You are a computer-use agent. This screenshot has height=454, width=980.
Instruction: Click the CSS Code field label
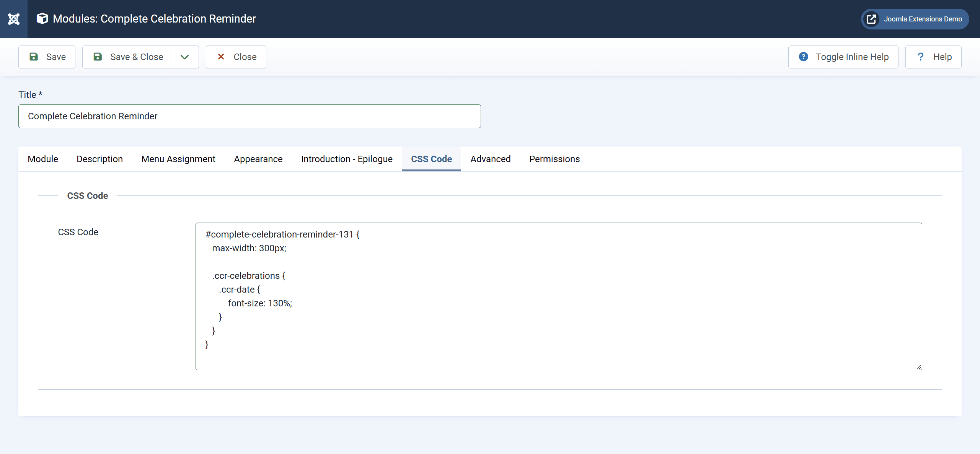click(x=78, y=232)
